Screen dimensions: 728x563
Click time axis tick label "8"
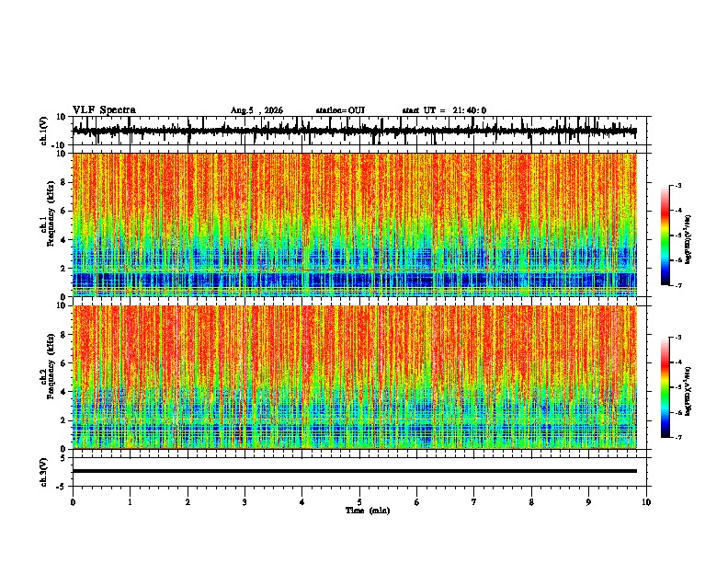(x=531, y=502)
